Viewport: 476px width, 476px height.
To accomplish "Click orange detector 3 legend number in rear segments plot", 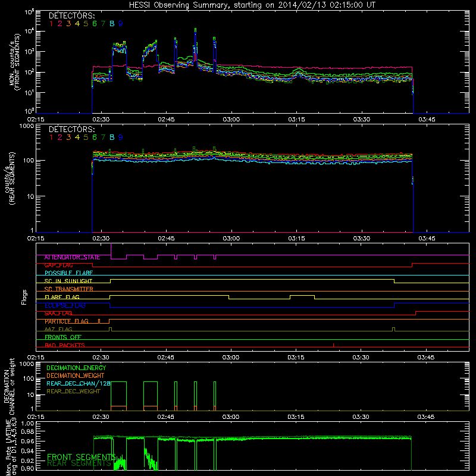I will click(68, 137).
